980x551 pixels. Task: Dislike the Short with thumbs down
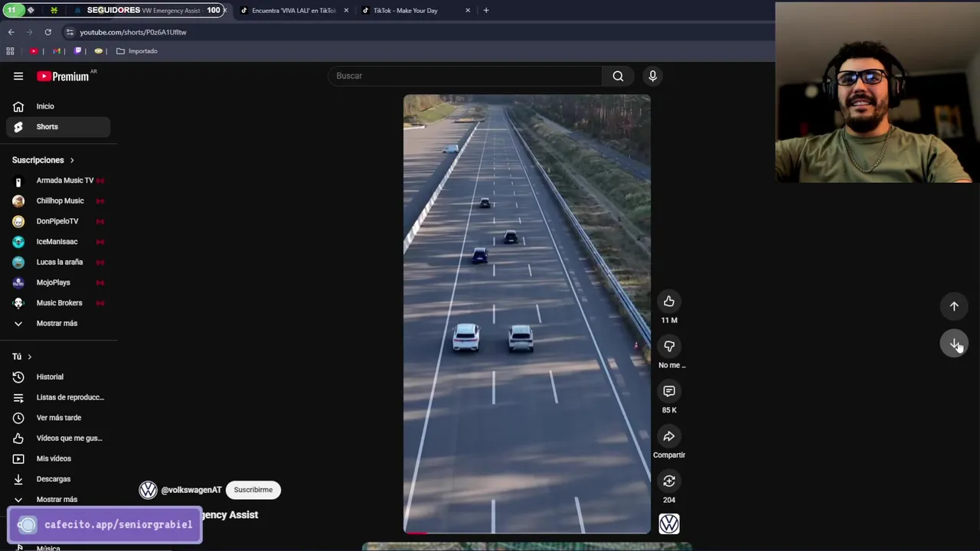(x=669, y=347)
